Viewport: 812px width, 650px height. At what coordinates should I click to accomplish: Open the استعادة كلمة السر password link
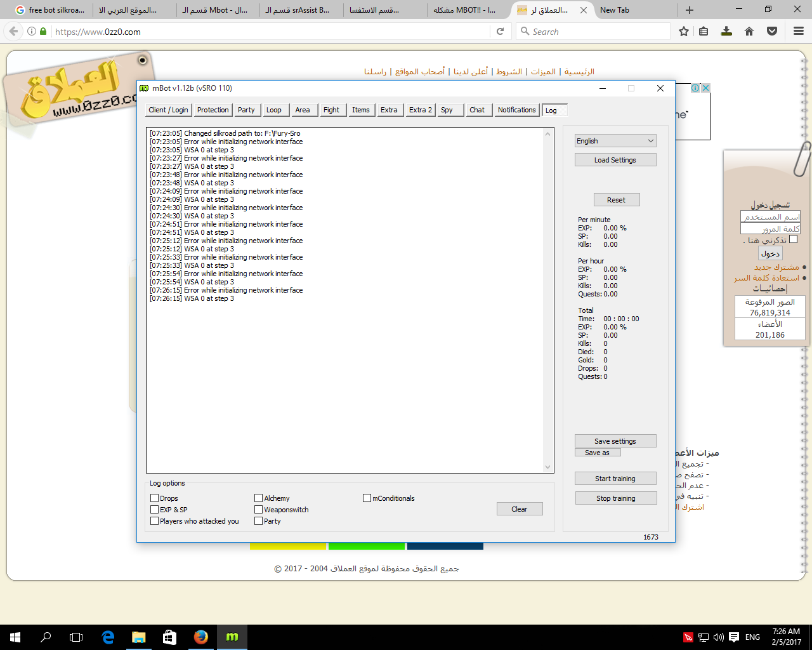coord(767,278)
